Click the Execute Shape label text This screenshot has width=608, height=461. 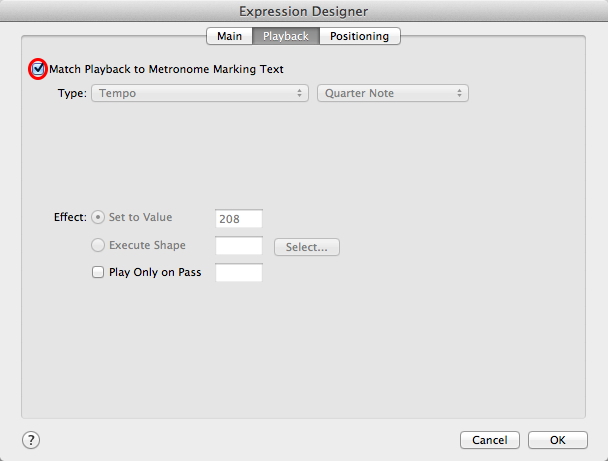click(x=147, y=245)
